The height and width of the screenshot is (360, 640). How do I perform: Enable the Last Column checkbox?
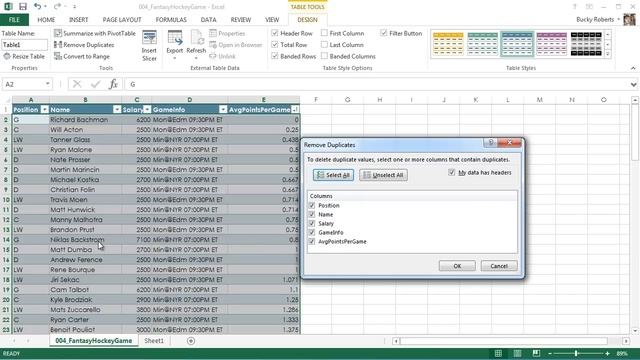pos(324,44)
